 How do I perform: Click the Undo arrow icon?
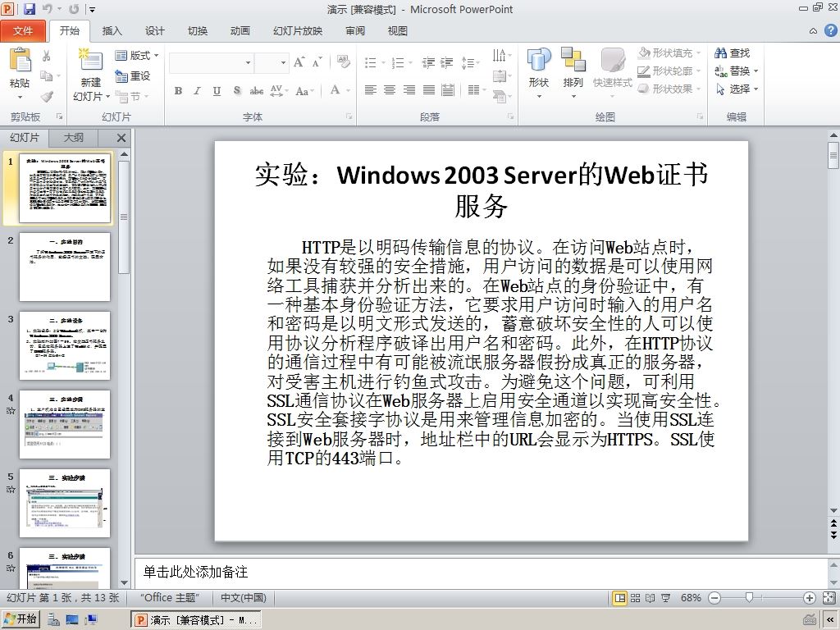(x=47, y=9)
